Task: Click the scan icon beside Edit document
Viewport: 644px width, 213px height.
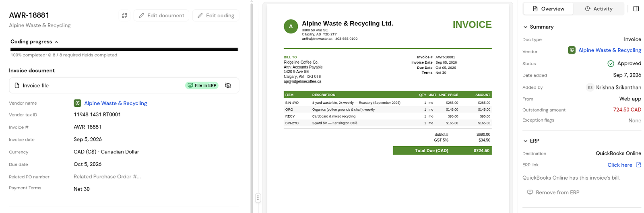Action: (124, 15)
